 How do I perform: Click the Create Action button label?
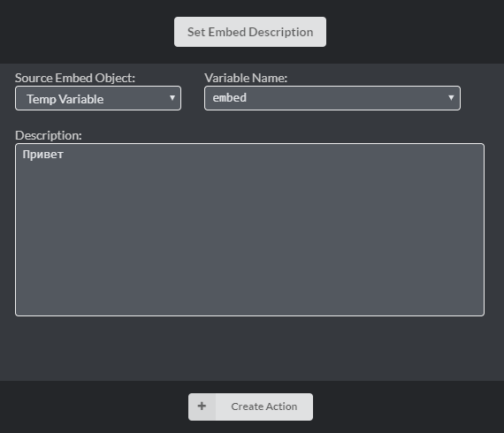tap(263, 406)
